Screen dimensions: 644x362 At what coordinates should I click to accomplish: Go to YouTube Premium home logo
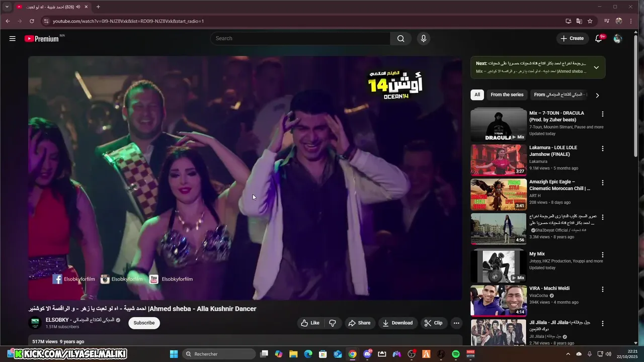pos(41,38)
